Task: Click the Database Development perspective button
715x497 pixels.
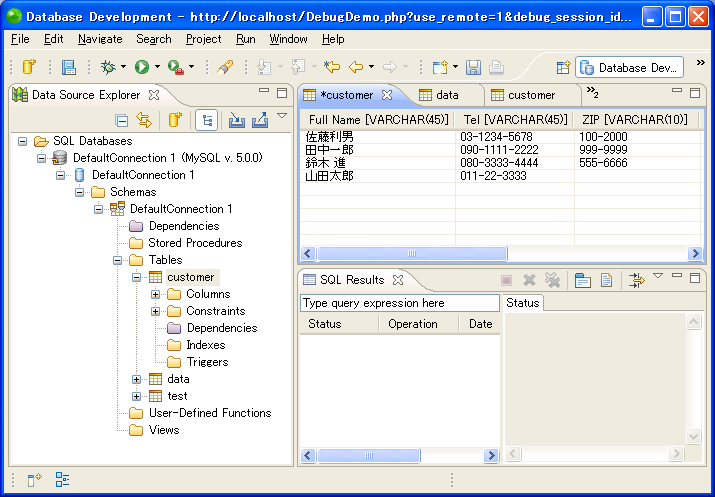Action: pos(630,67)
